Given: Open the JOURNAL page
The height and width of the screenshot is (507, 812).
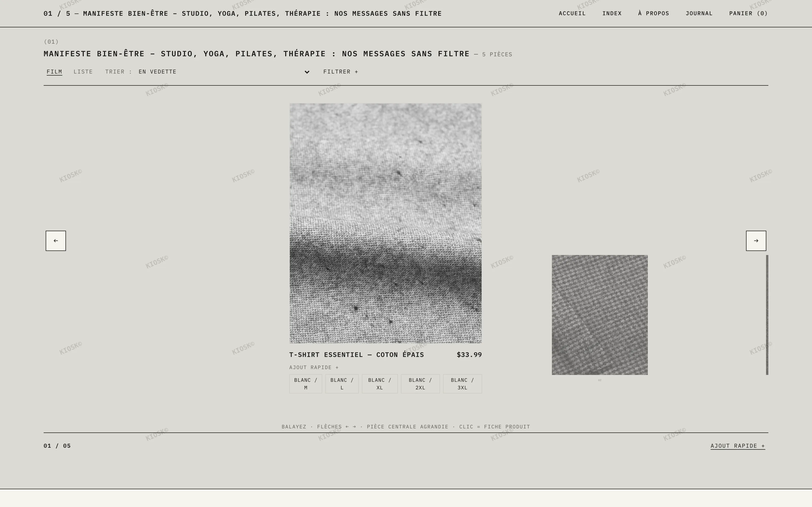Looking at the screenshot, I should (699, 13).
